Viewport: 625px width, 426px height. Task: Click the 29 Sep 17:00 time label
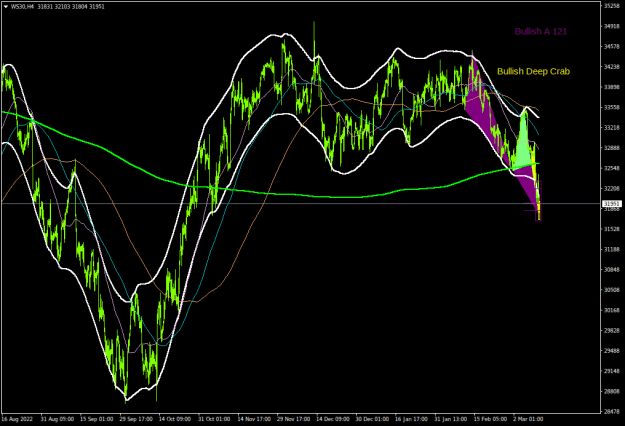point(136,419)
